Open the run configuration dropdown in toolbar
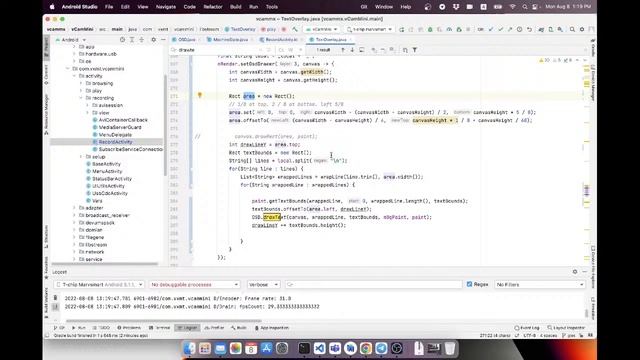 (x=322, y=29)
